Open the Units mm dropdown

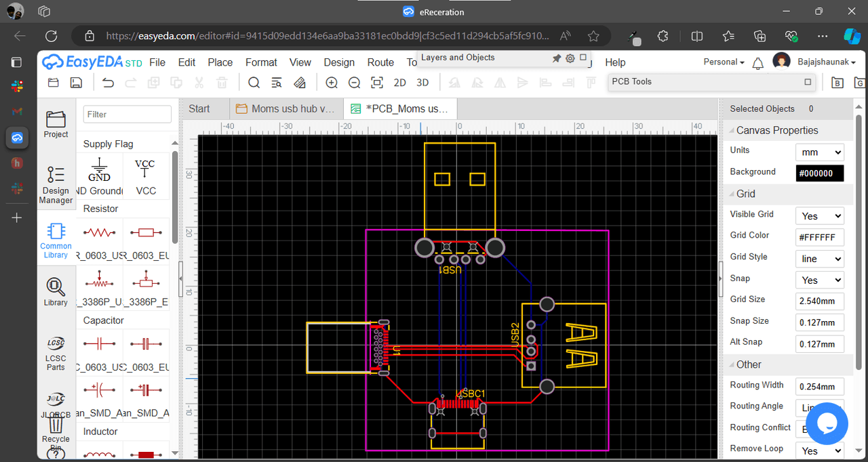point(819,152)
